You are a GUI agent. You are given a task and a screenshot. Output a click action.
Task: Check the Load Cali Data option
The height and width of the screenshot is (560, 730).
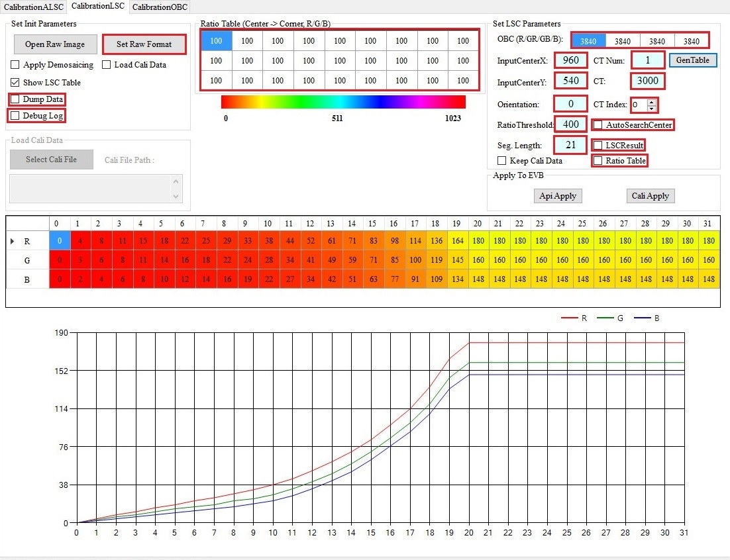tap(106, 65)
